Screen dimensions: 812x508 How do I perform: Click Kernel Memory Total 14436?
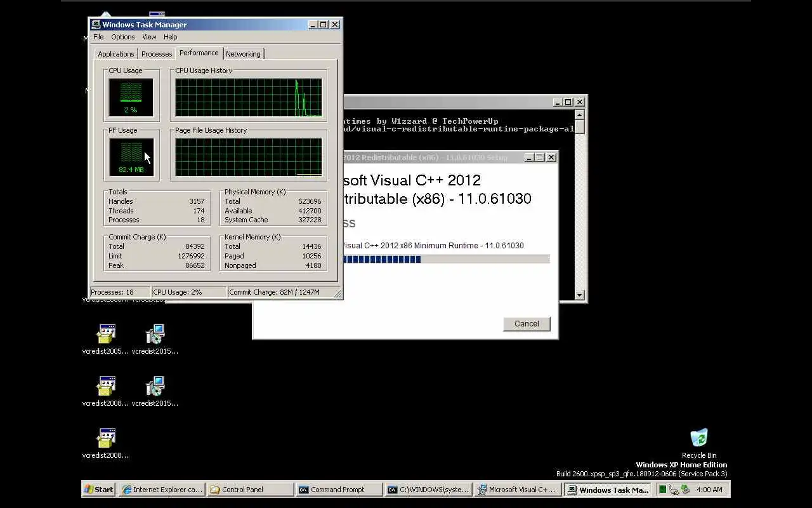[x=311, y=246]
